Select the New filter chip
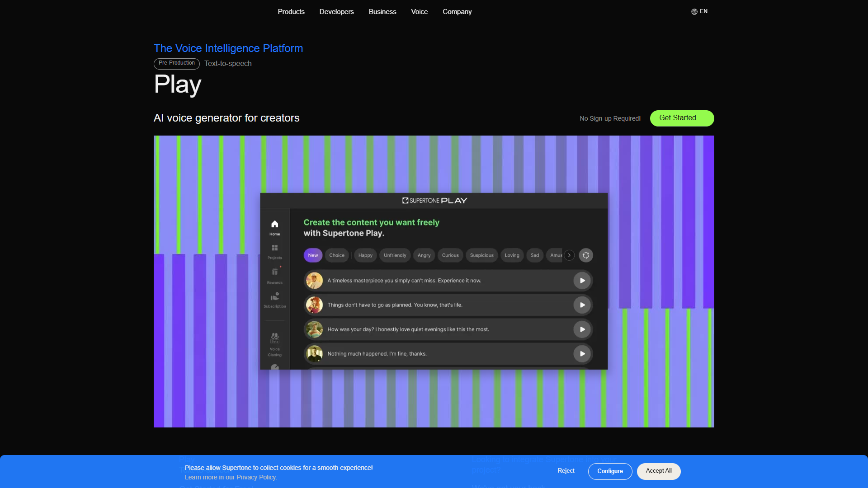 [x=313, y=255]
